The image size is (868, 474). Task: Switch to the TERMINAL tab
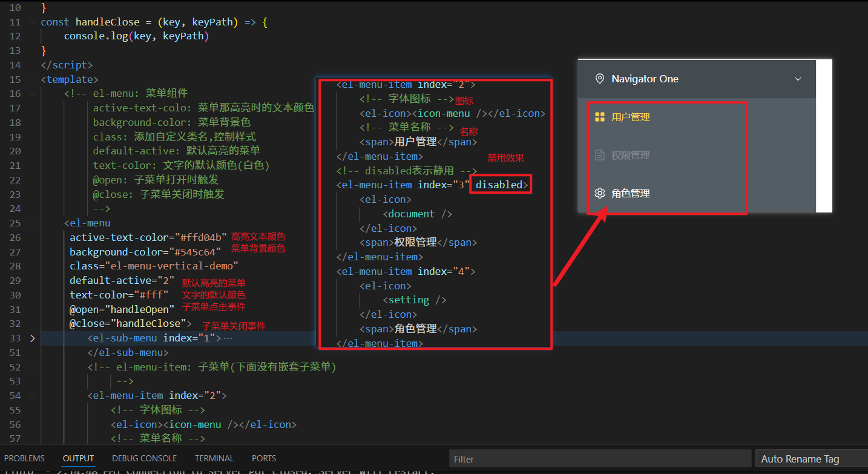point(214,458)
